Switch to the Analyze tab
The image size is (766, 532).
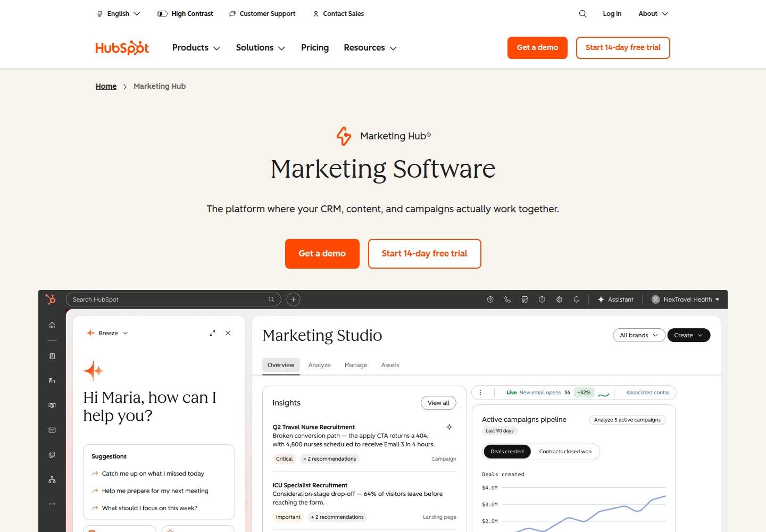(320, 365)
